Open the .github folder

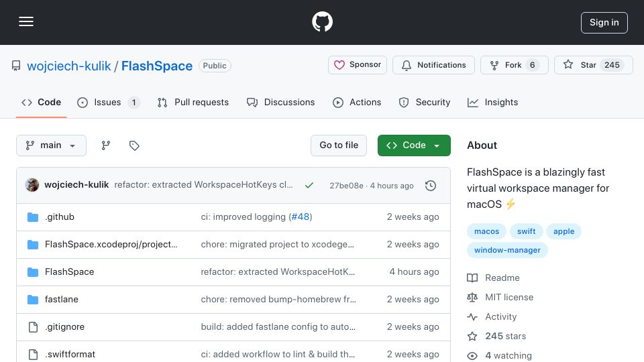coord(60,217)
